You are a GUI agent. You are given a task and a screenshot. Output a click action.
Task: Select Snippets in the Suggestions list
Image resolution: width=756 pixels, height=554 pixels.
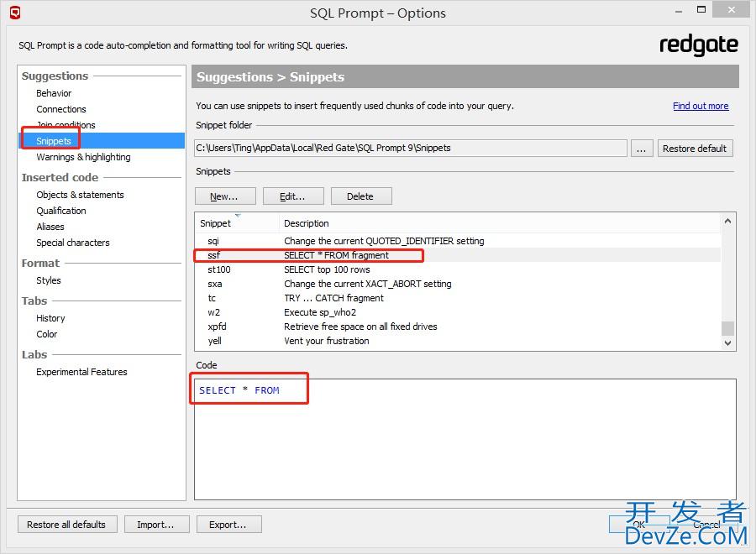click(x=102, y=141)
